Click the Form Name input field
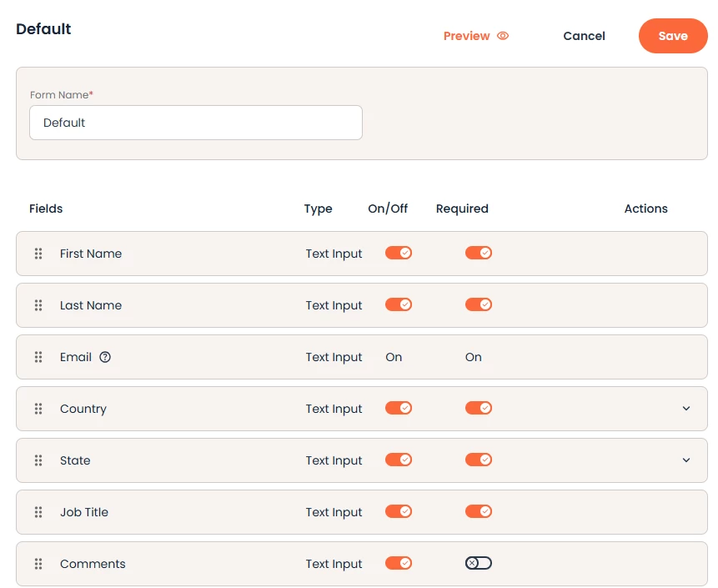 point(196,123)
